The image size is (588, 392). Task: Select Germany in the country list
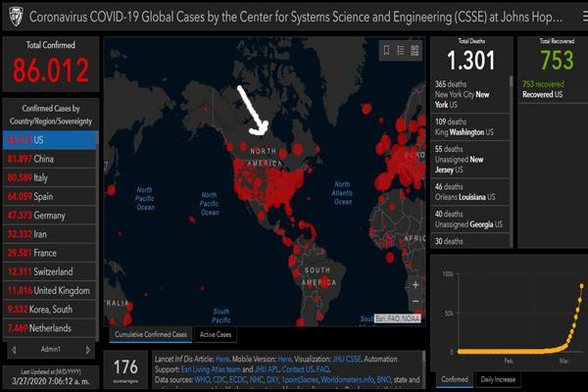click(x=50, y=216)
